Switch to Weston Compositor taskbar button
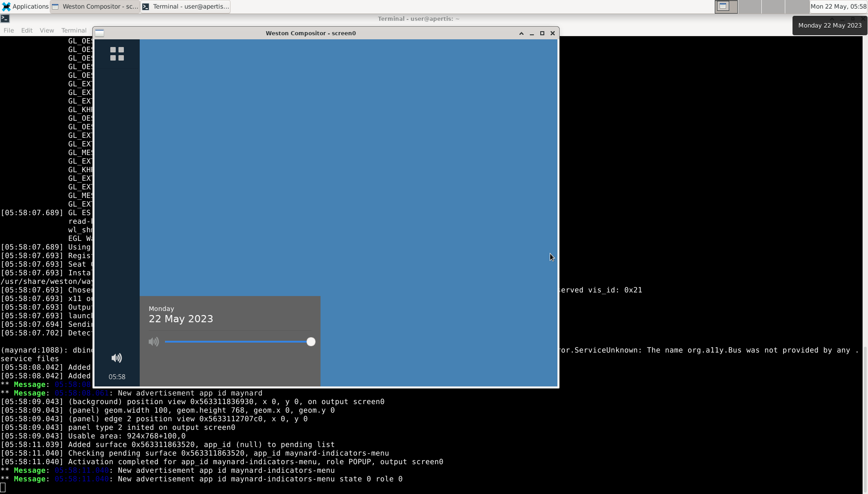This screenshot has height=494, width=868. pyautogui.click(x=95, y=6)
